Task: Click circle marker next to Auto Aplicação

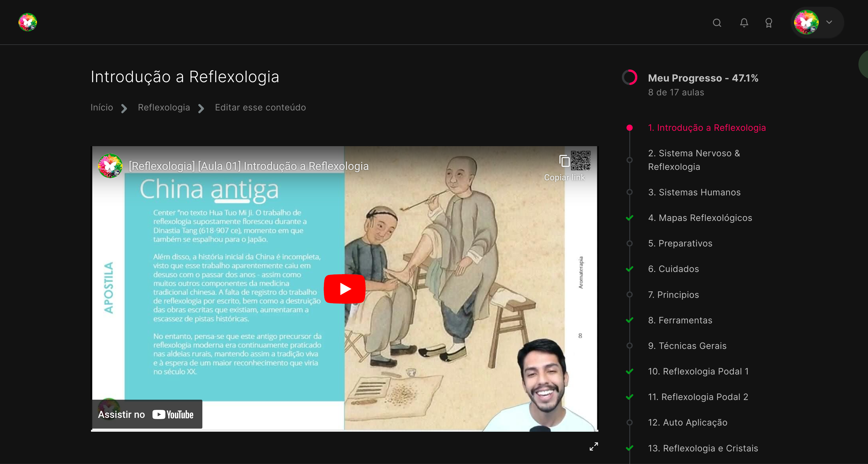Action: coord(629,422)
